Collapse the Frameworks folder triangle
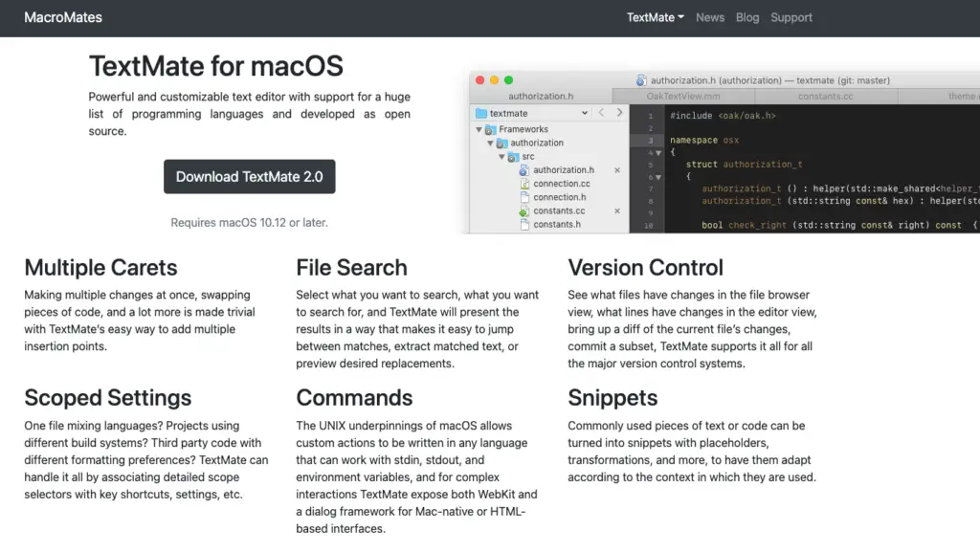 [x=479, y=129]
